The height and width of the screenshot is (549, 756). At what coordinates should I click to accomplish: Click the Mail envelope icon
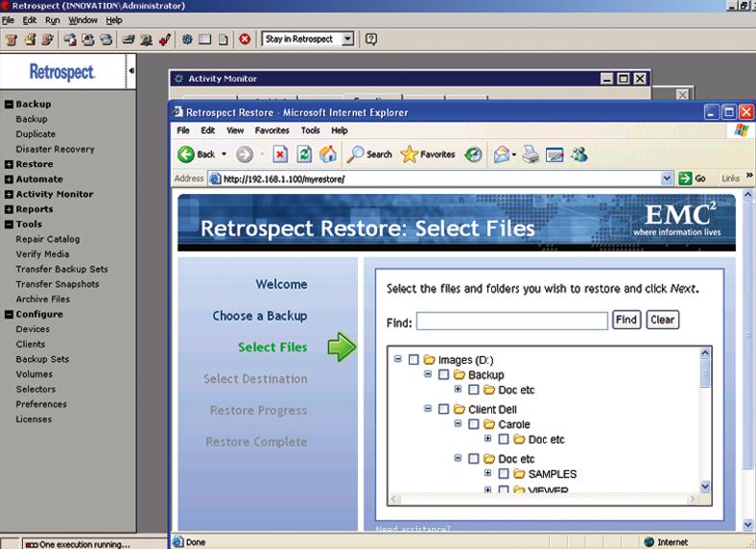502,155
